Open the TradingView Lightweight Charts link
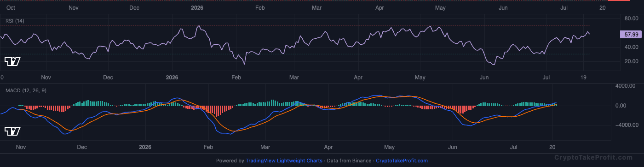This screenshot has height=167, width=644. point(284,161)
